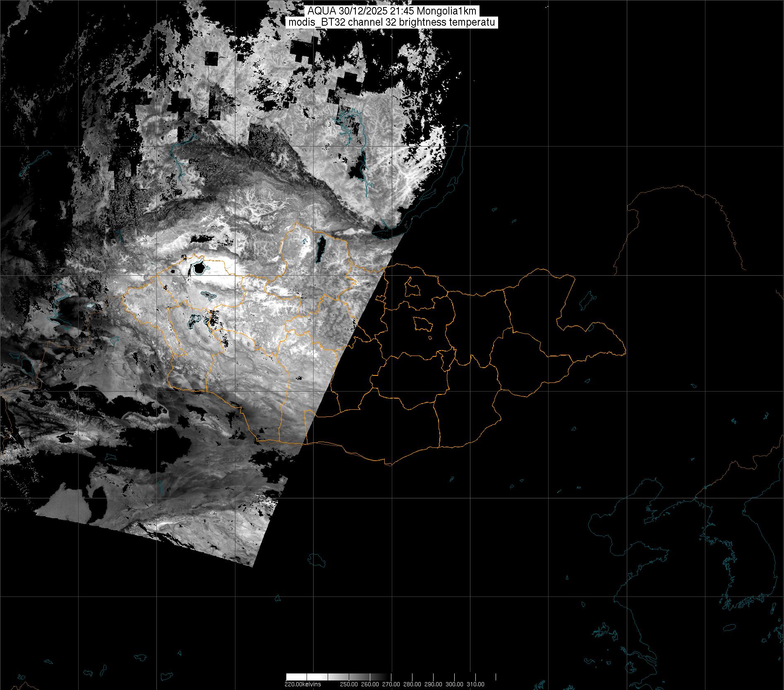The image size is (784, 690).
Task: Click the 310.00 colorbar tick label
Action: (x=475, y=684)
